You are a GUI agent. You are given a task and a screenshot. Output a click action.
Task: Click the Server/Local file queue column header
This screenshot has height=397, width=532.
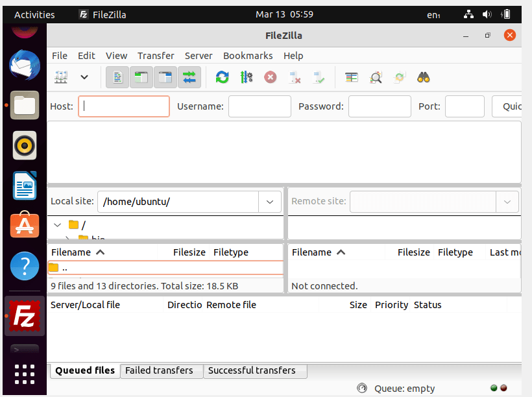[106, 305]
